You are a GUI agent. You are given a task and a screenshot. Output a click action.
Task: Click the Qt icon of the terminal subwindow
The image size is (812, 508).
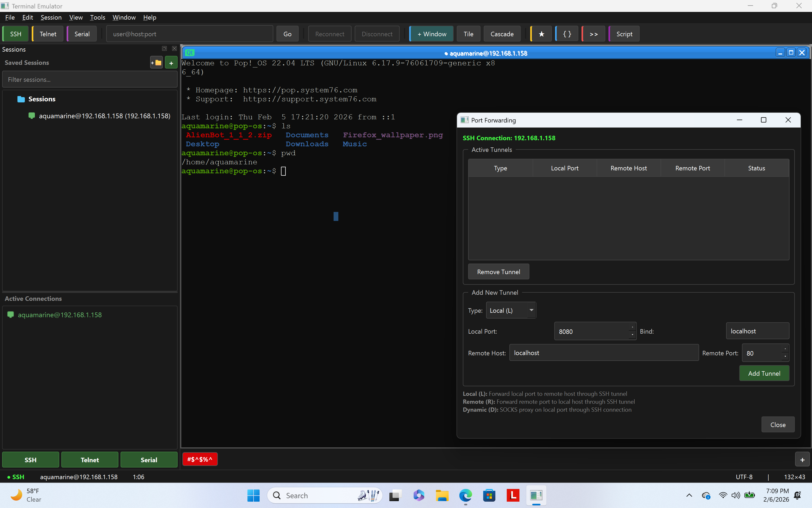(x=190, y=53)
